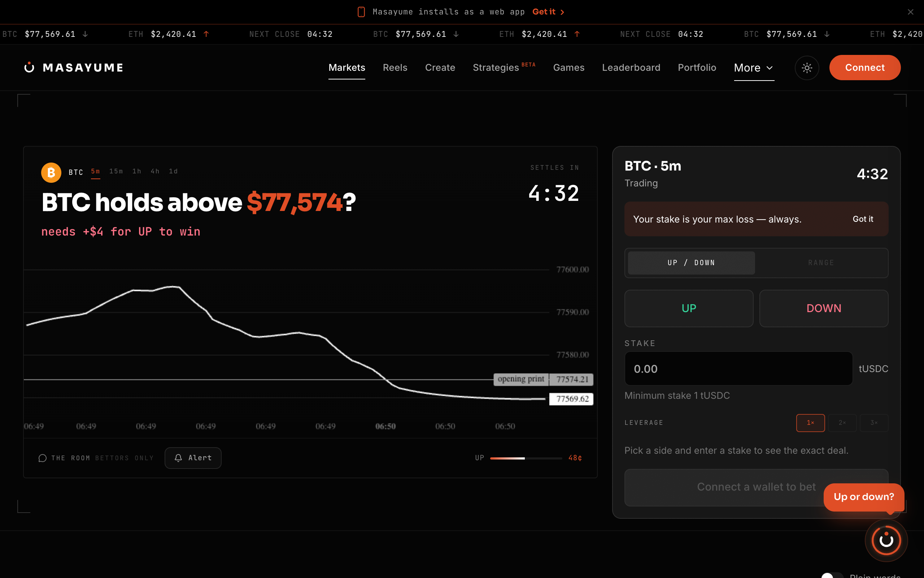Pick the DOWN side
Screen dimensions: 924x578
pyautogui.click(x=824, y=309)
